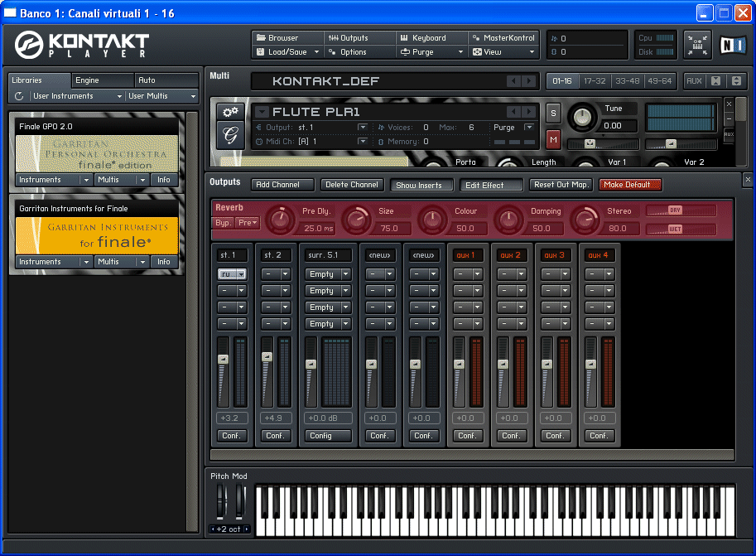This screenshot has width=756, height=556.
Task: Open the FLUTE PLR1 instrument edit gear
Action: [230, 112]
